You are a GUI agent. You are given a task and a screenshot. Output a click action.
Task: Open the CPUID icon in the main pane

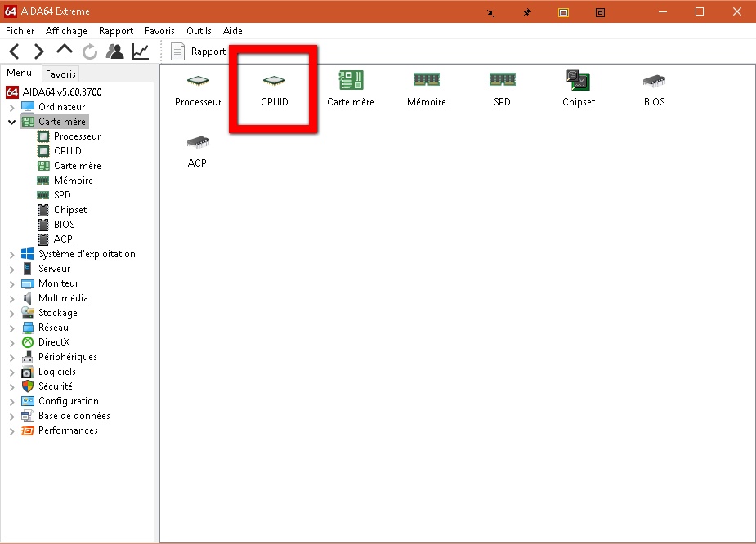pos(275,90)
